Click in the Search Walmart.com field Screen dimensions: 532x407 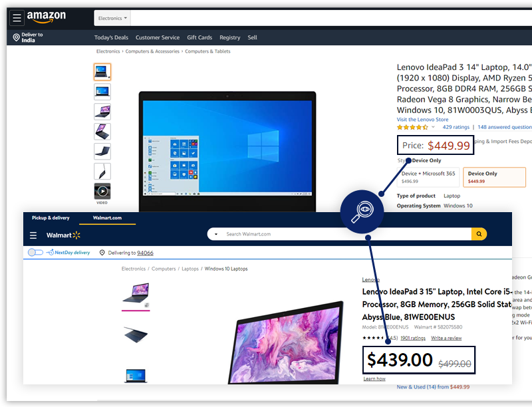[x=346, y=234]
